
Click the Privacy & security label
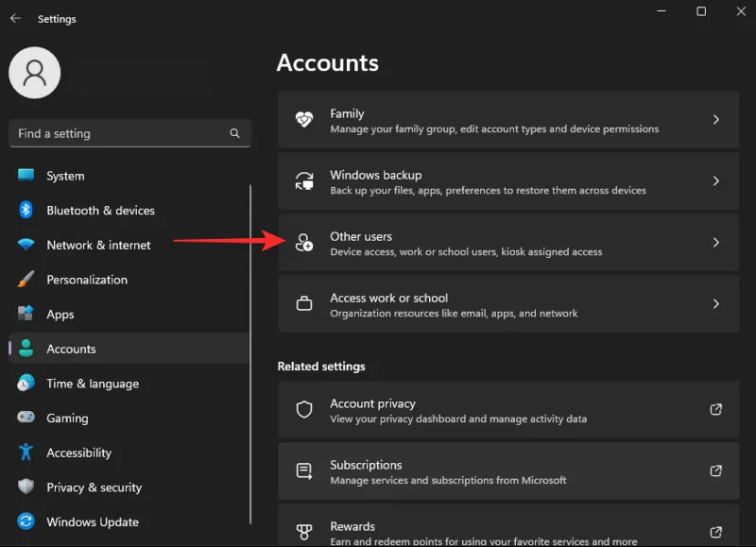[94, 487]
